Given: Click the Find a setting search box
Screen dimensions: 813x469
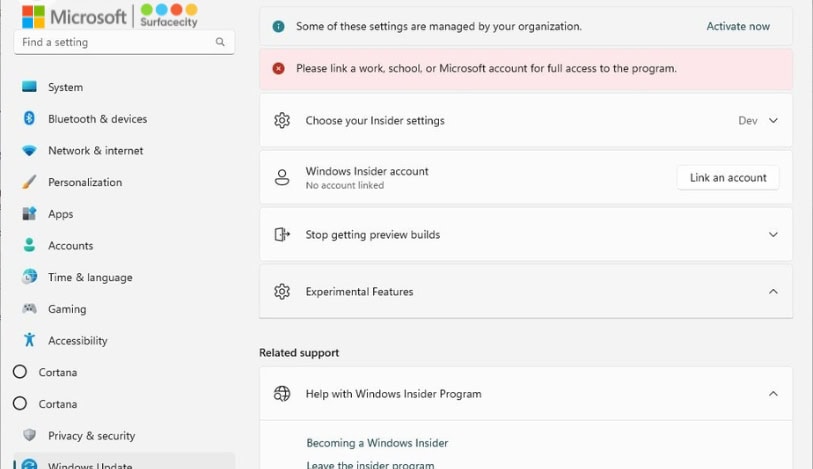Looking at the screenshot, I should 115,42.
